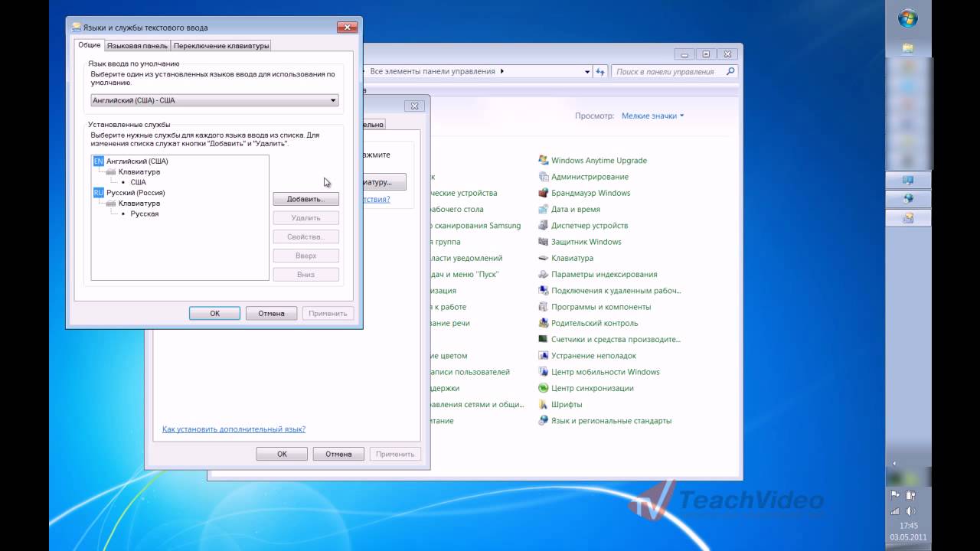Click the Устранение неполадок icon
Image resolution: width=980 pixels, height=551 pixels.
tap(544, 356)
